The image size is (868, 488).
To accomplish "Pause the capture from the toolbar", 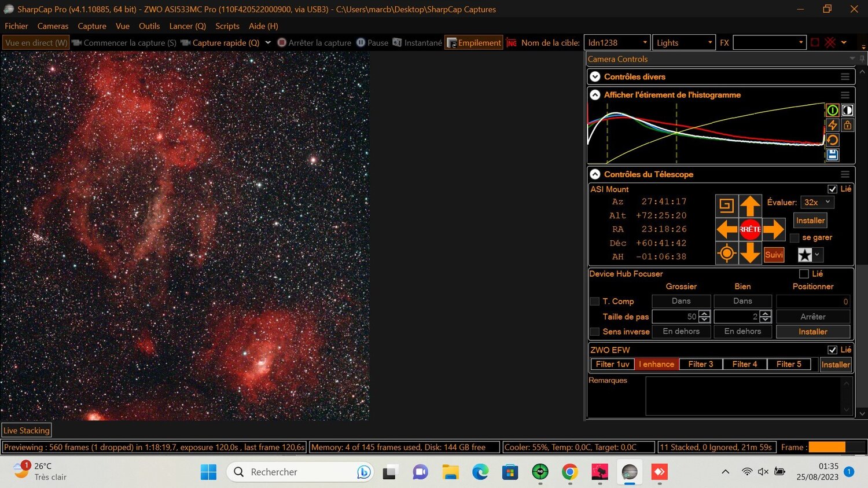I will pyautogui.click(x=372, y=43).
